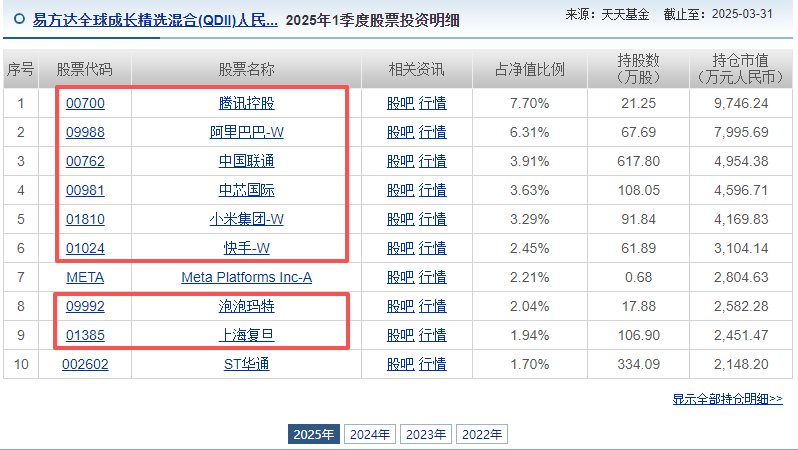Click the 截止至: 2025-03-31 date text
The height and width of the screenshot is (450, 798).
click(x=718, y=14)
